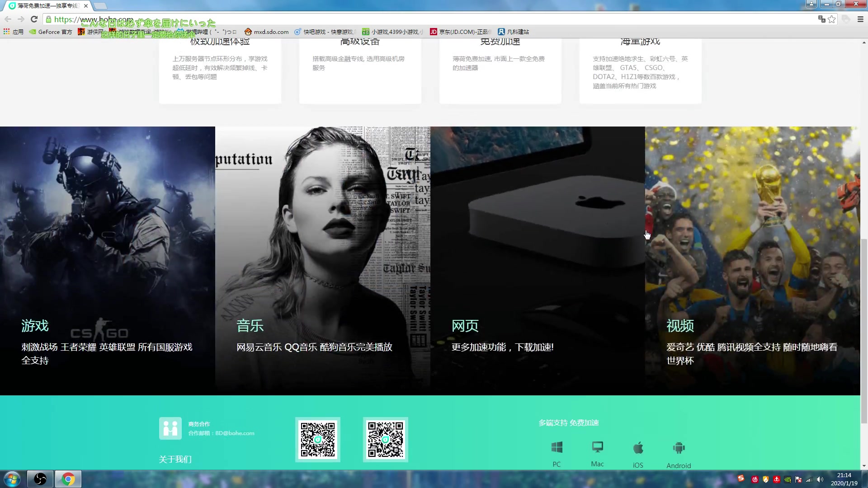Open the 游戏 CS:GO soldier panel

pos(108,261)
